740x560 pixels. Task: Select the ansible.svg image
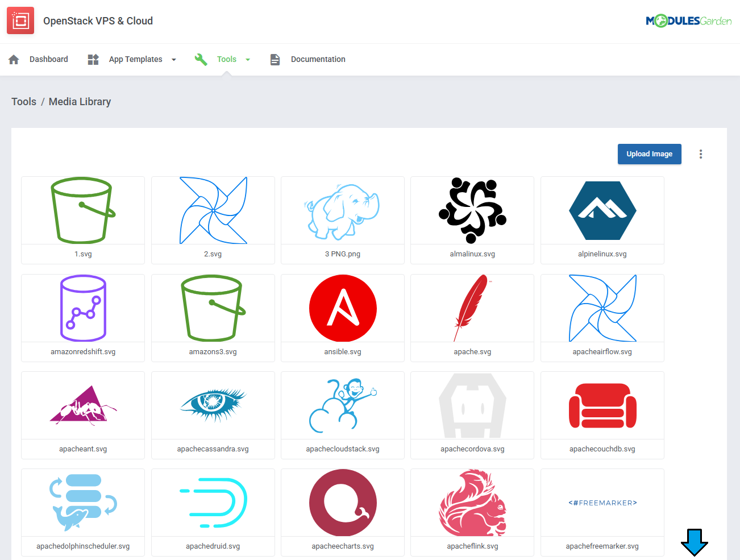point(343,309)
